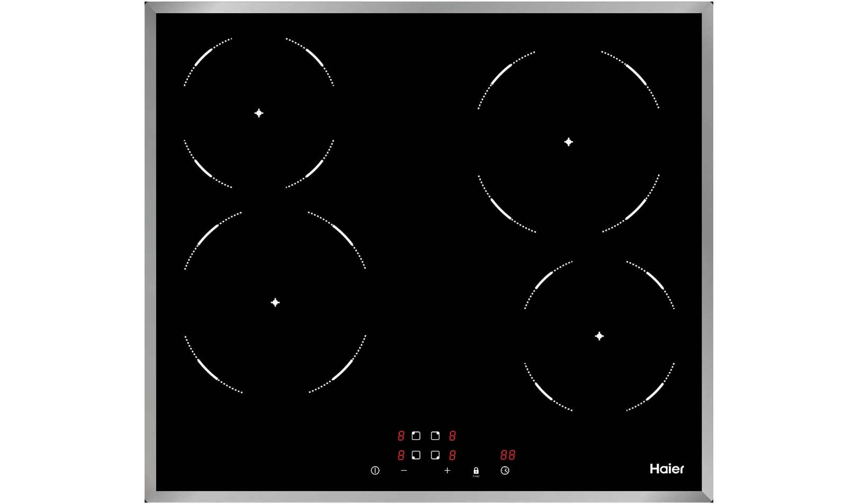Viewport: 860px width, 504px height.
Task: Click the rear-right zone power level digit
Action: [452, 436]
